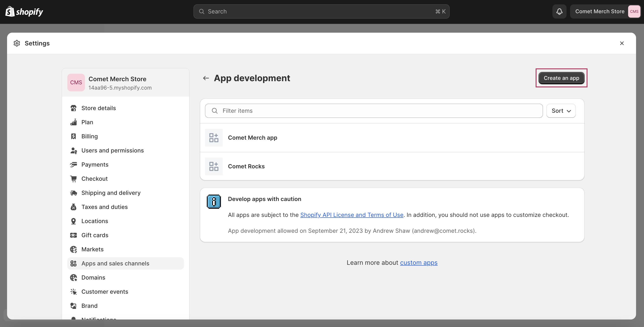
Task: Open Shopify API License and Terms link
Action: 352,215
